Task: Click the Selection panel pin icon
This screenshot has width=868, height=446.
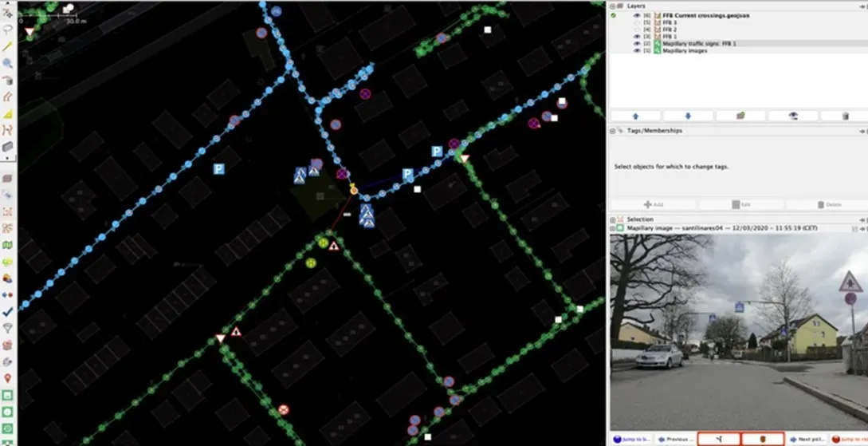Action: [x=863, y=220]
